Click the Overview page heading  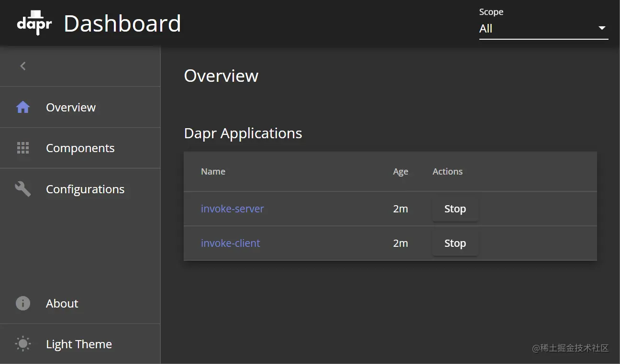click(x=221, y=76)
